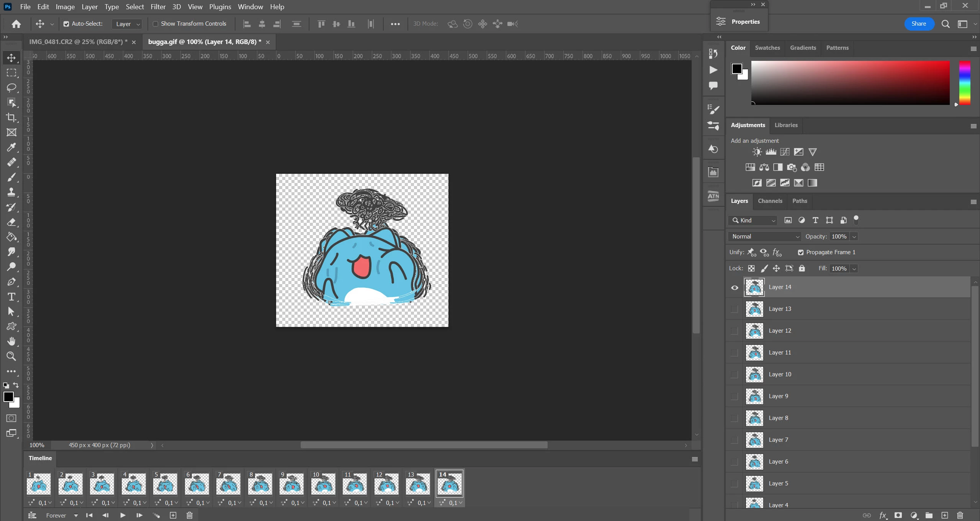The image size is (980, 521).
Task: Delete selected frame with trash icon
Action: pyautogui.click(x=190, y=515)
